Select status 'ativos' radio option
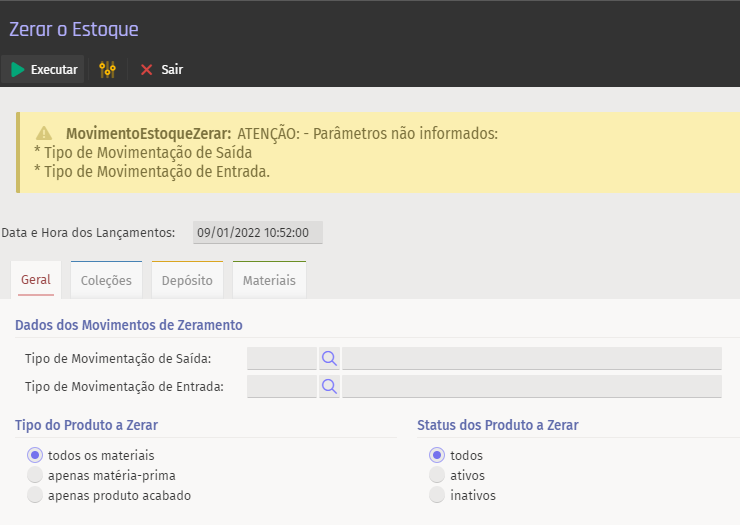740x525 pixels. pyautogui.click(x=436, y=475)
